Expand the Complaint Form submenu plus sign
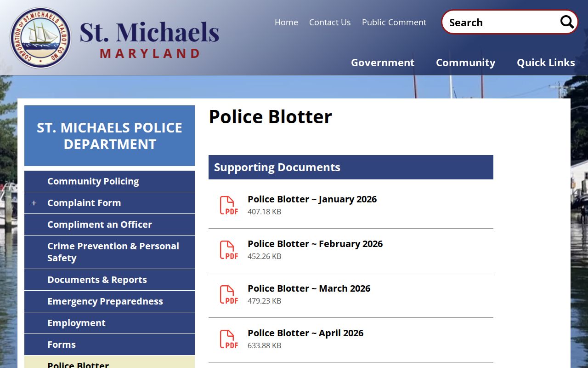The width and height of the screenshot is (588, 368). point(34,203)
